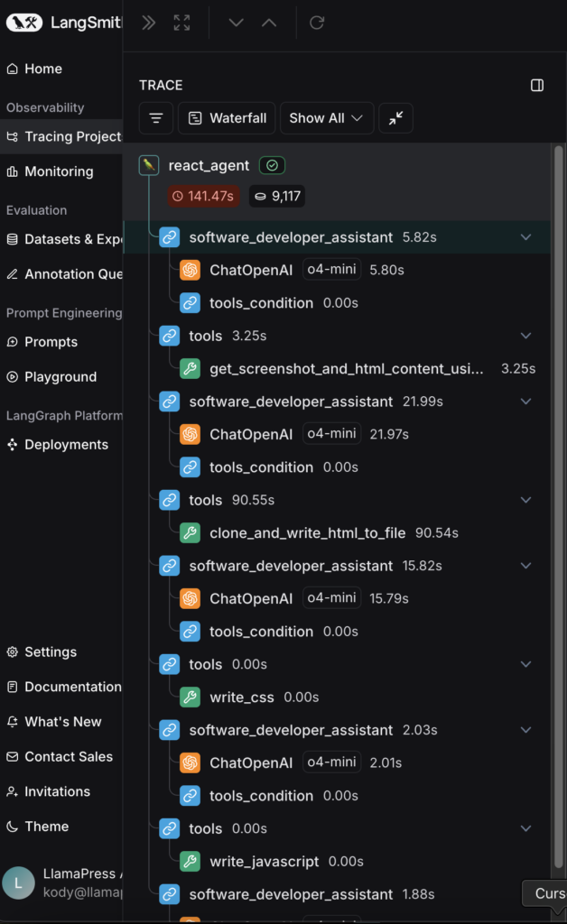Click the OpenAI icon on the 21.97s run
The height and width of the screenshot is (924, 567).
click(190, 434)
